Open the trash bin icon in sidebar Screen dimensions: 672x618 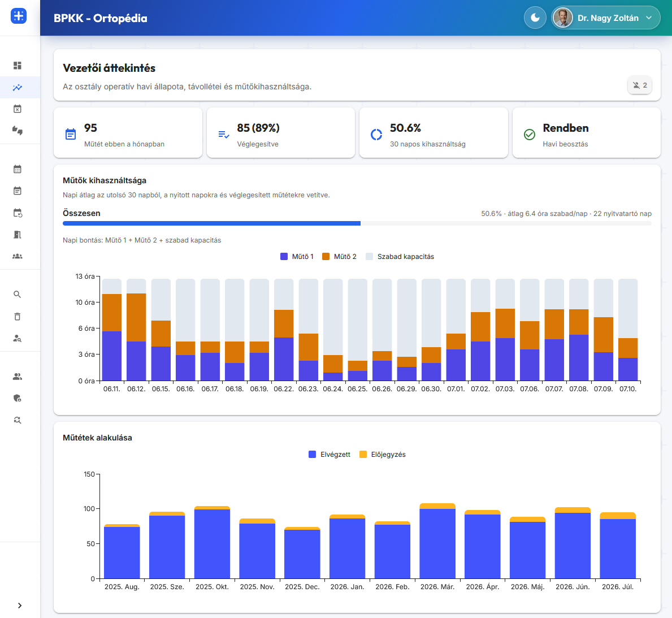click(17, 317)
